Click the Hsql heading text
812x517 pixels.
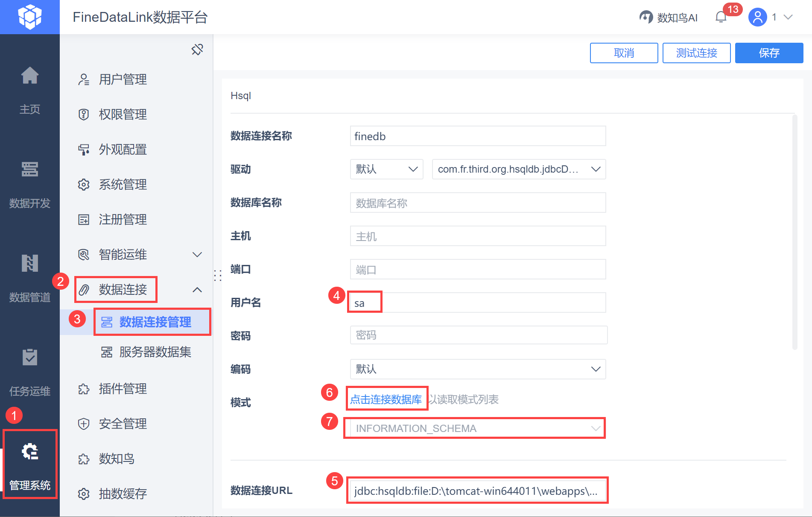pyautogui.click(x=241, y=96)
